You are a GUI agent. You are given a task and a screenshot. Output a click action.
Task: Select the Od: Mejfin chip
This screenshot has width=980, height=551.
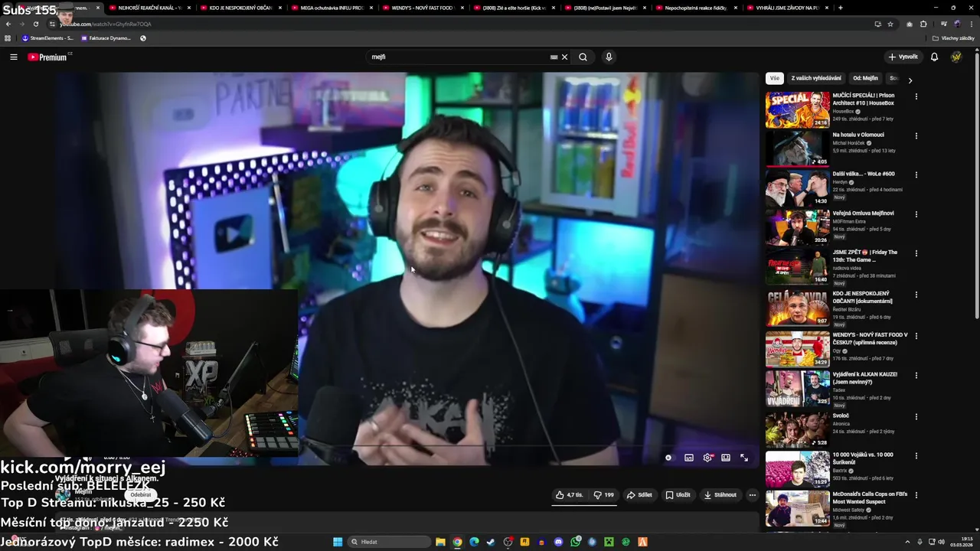click(x=865, y=78)
